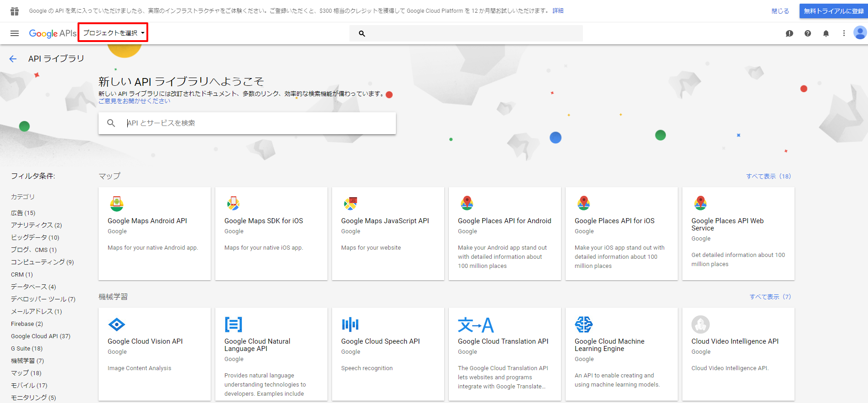Click the Google Maps Android API icon
This screenshot has width=868, height=403.
pos(117,204)
